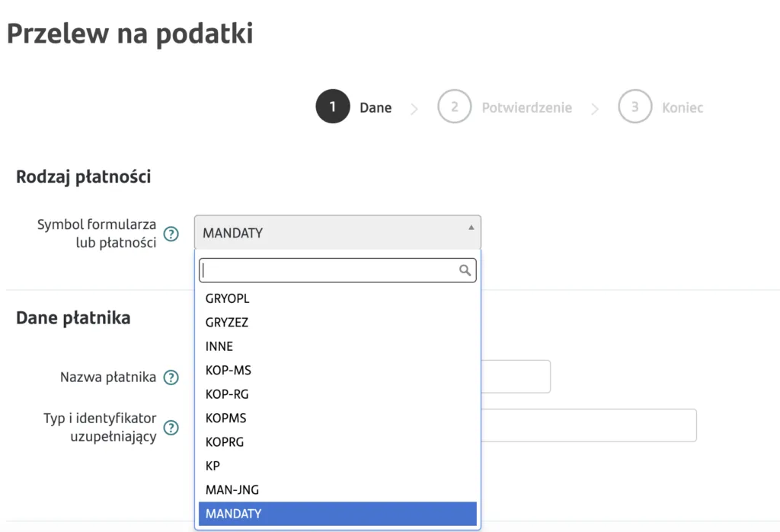This screenshot has width=780, height=532.
Task: Click the arrow to collapse the symbol list
Action: pos(471,226)
